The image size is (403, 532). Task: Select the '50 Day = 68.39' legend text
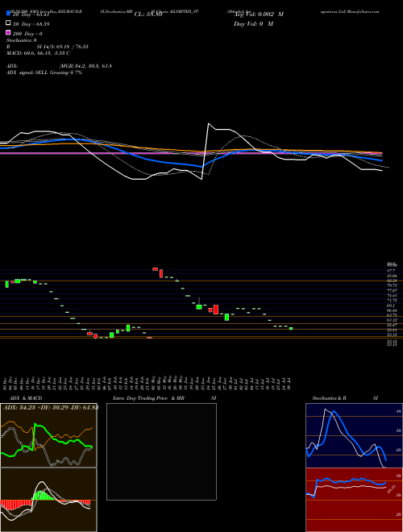31,24
